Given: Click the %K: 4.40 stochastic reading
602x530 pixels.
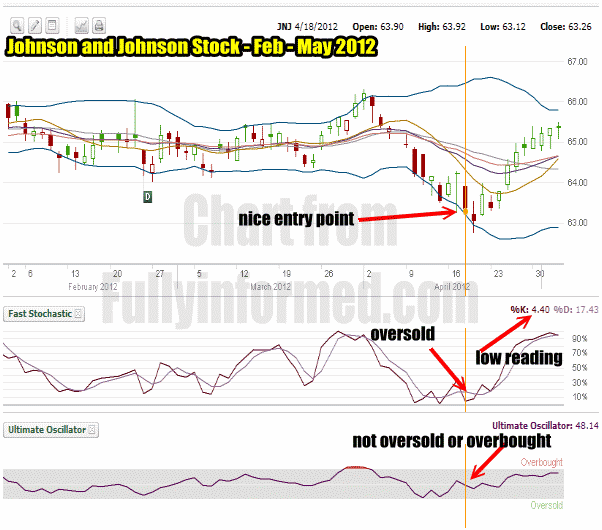Looking at the screenshot, I should click(x=530, y=309).
